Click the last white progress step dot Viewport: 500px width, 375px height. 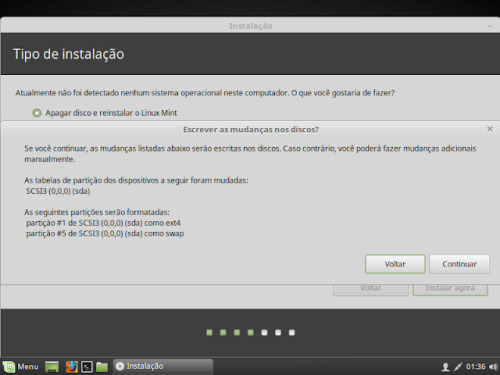point(292,332)
